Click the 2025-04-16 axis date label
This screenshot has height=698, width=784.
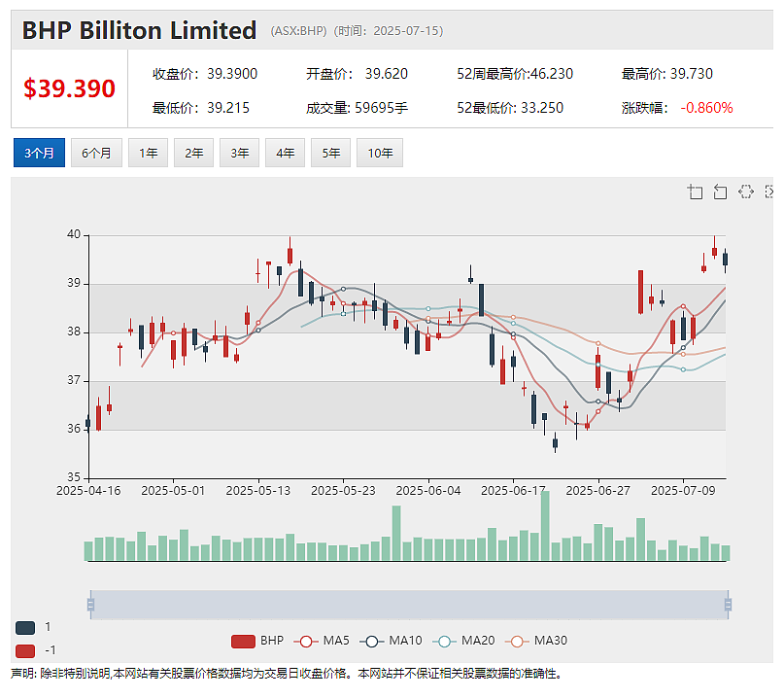coord(88,491)
